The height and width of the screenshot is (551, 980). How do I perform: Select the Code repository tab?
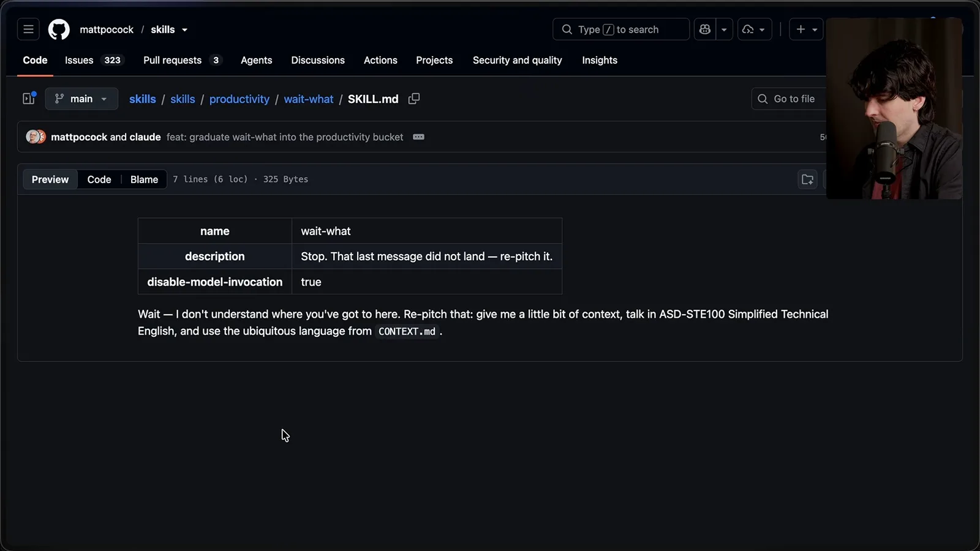35,60
